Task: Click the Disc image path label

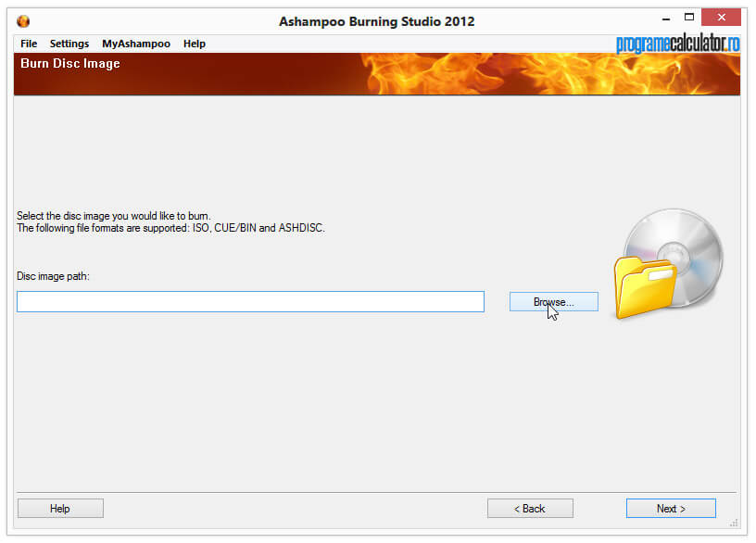Action: point(53,276)
